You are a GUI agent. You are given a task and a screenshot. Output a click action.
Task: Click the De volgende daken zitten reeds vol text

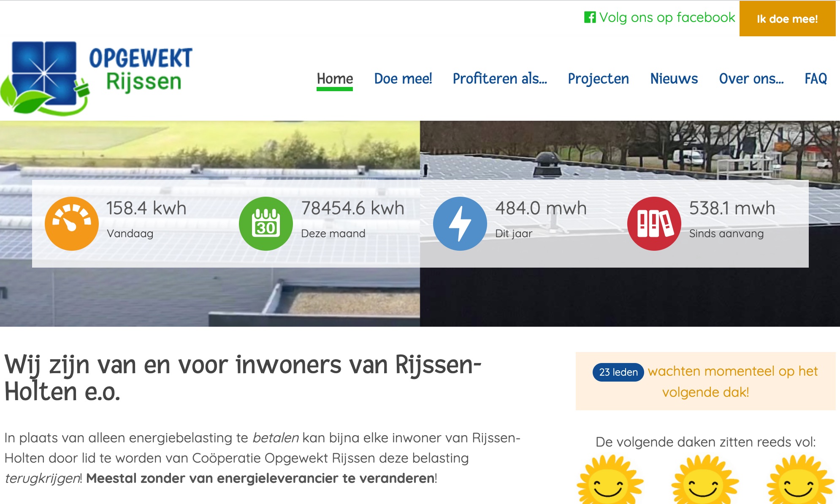706,442
